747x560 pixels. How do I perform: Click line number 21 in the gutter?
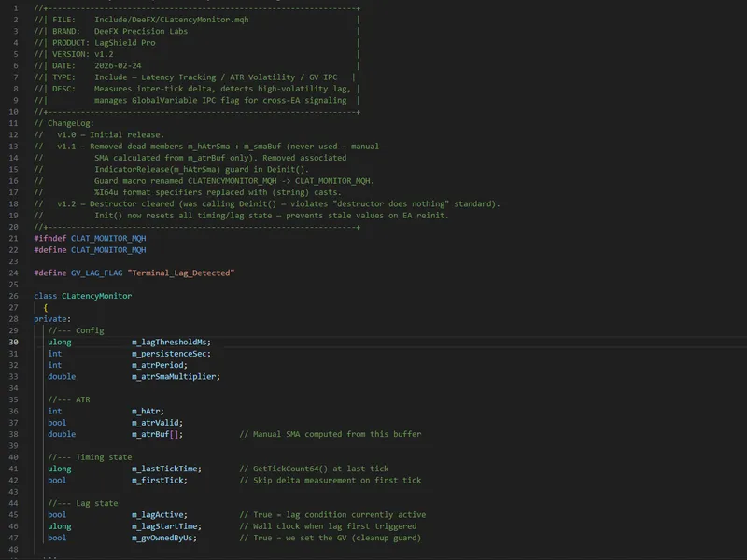click(x=13, y=238)
